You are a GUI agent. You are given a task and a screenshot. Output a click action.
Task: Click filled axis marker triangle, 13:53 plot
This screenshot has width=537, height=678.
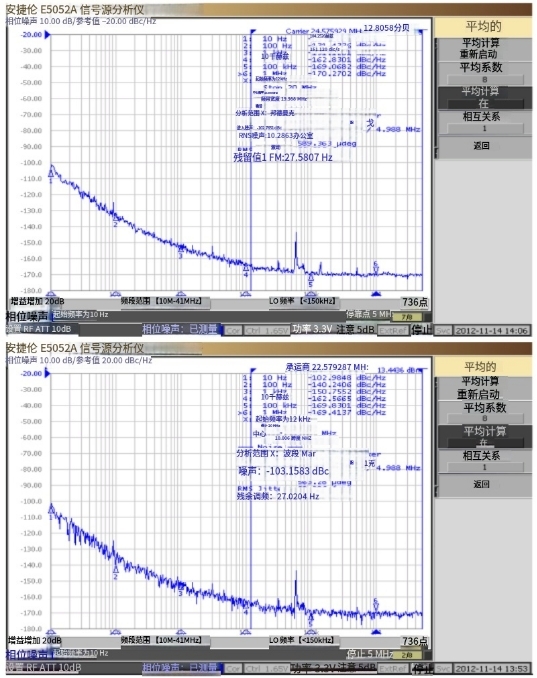coord(376,632)
